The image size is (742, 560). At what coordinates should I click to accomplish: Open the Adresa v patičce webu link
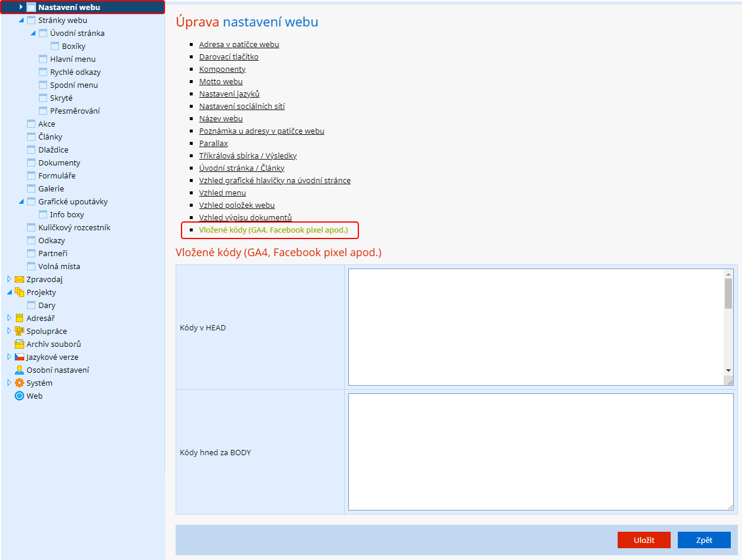239,44
